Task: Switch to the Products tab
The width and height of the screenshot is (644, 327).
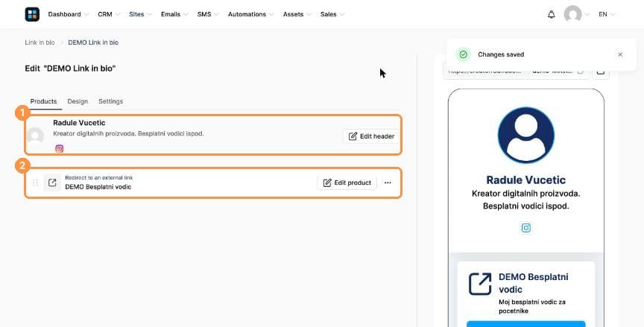Action: click(43, 101)
